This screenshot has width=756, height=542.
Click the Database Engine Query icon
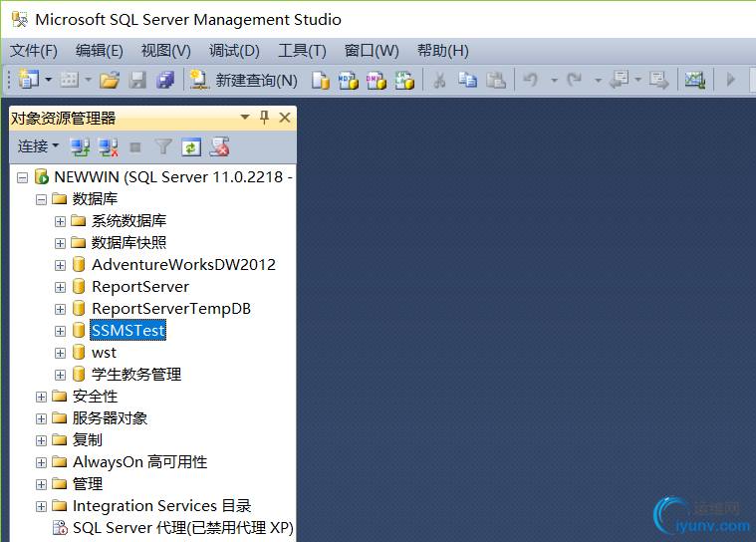tap(320, 80)
